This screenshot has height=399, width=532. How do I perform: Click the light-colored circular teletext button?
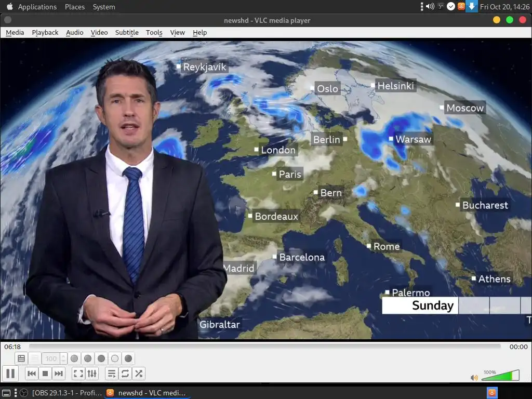tap(115, 358)
